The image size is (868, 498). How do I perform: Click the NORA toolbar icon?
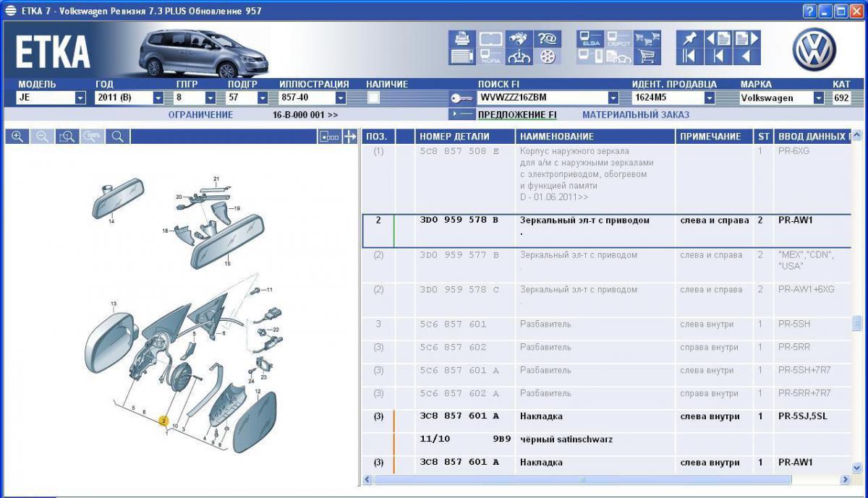[490, 56]
